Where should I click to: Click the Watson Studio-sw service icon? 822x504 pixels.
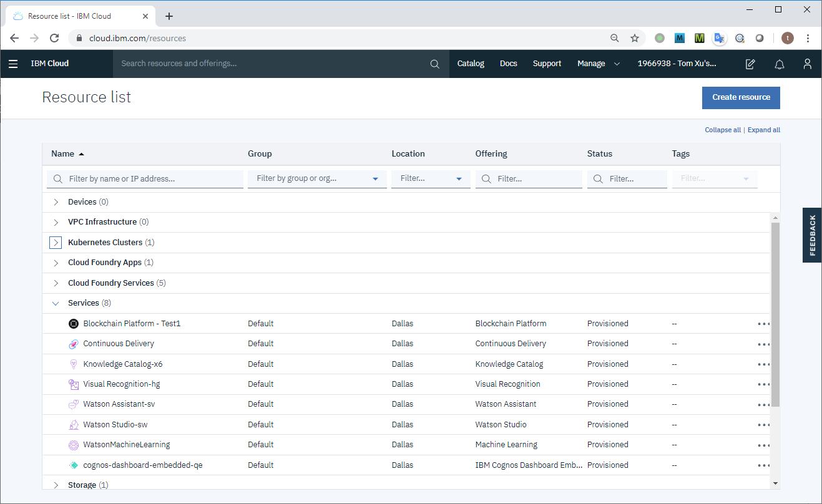[x=73, y=425]
